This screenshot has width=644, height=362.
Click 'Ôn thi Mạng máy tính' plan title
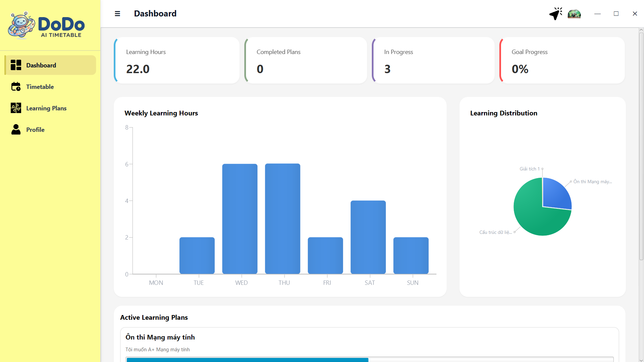point(160,337)
